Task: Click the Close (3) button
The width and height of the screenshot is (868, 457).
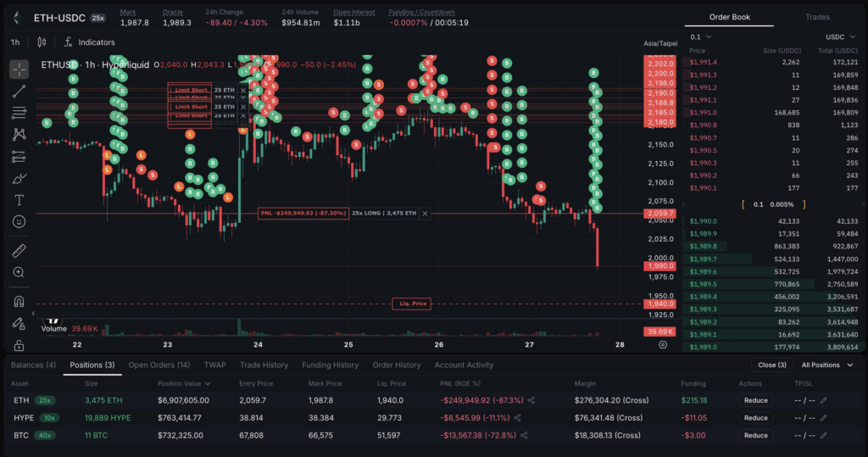Action: 771,365
